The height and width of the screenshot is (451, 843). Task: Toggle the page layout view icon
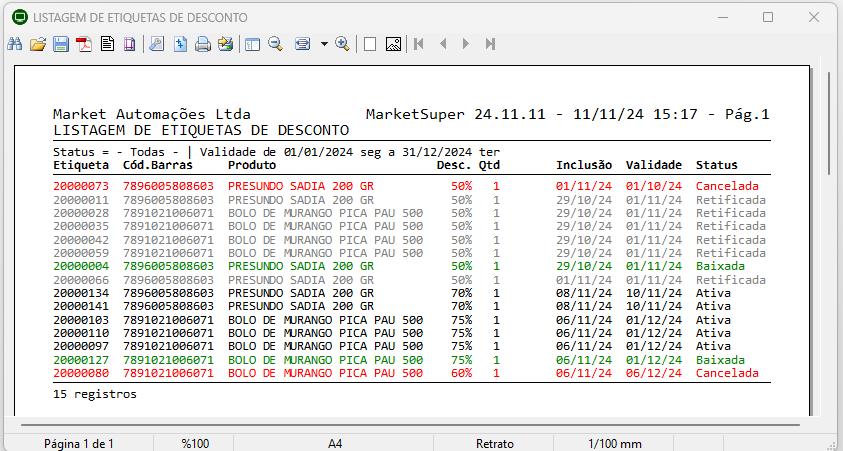coord(252,44)
